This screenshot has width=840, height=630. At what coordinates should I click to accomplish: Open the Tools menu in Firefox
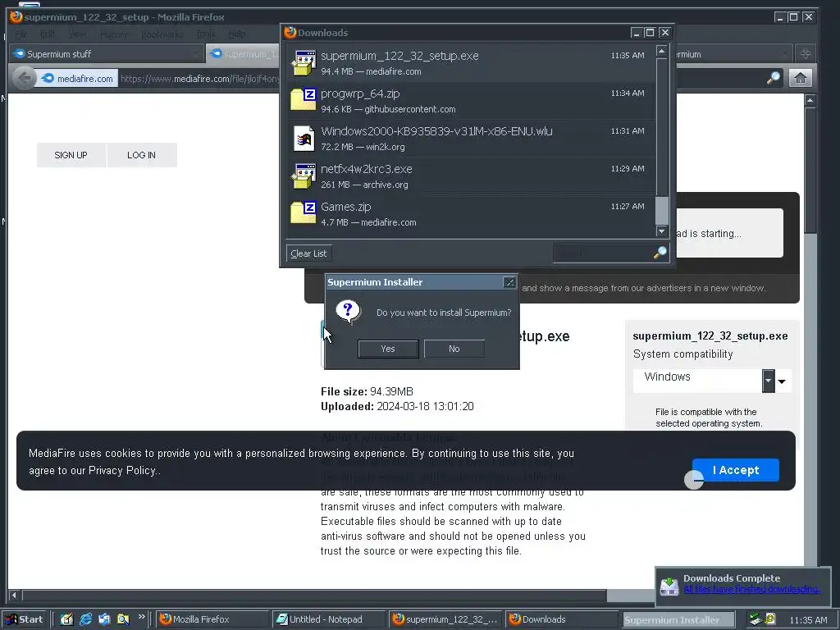click(x=206, y=34)
